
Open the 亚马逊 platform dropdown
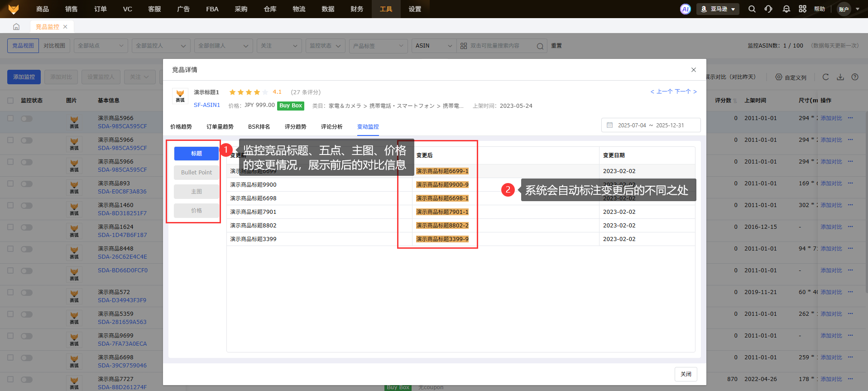click(718, 9)
